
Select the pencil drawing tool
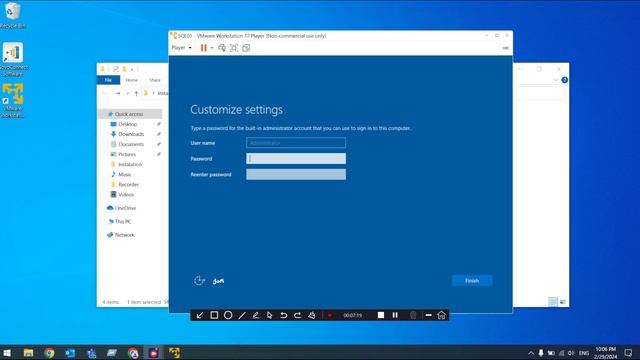pos(256,315)
